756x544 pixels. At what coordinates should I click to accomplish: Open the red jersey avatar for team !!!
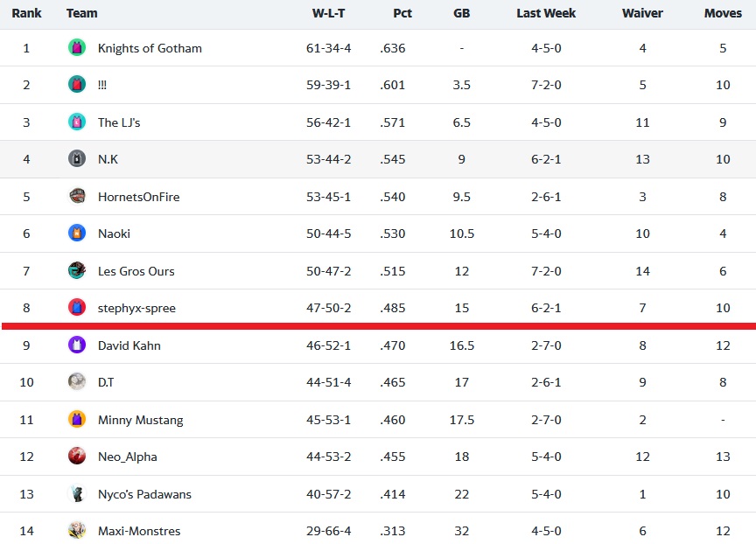tap(77, 84)
